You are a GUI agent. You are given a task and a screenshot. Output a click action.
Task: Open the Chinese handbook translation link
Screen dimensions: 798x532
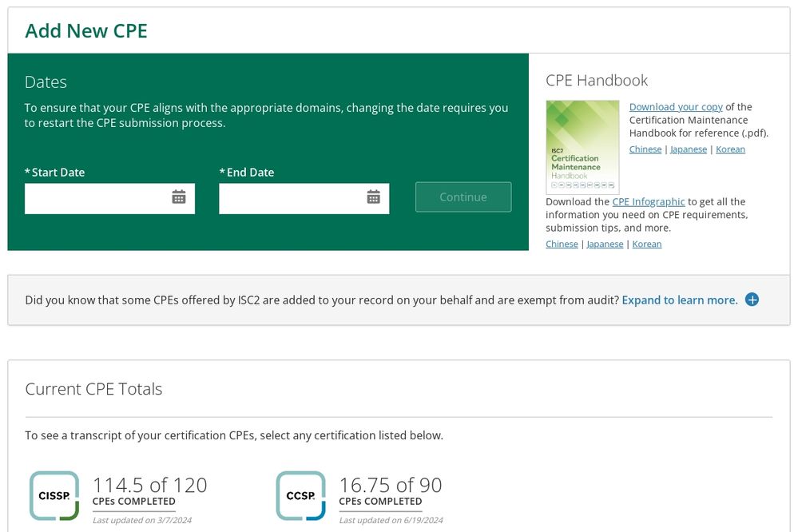pyautogui.click(x=645, y=149)
